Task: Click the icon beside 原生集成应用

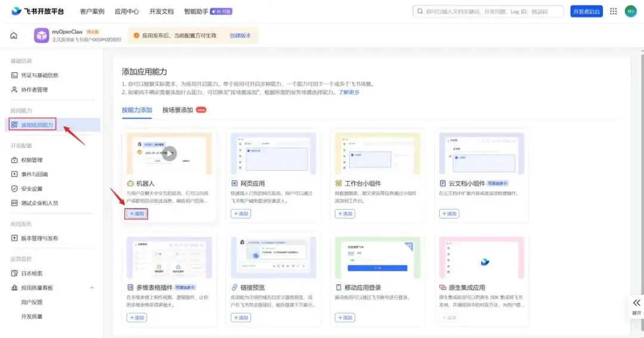Action: click(442, 287)
